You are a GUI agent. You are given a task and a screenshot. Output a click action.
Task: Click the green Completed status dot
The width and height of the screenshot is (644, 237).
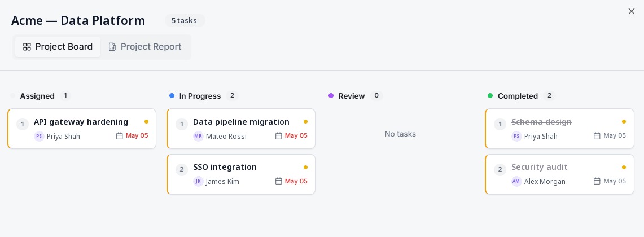pyautogui.click(x=490, y=96)
